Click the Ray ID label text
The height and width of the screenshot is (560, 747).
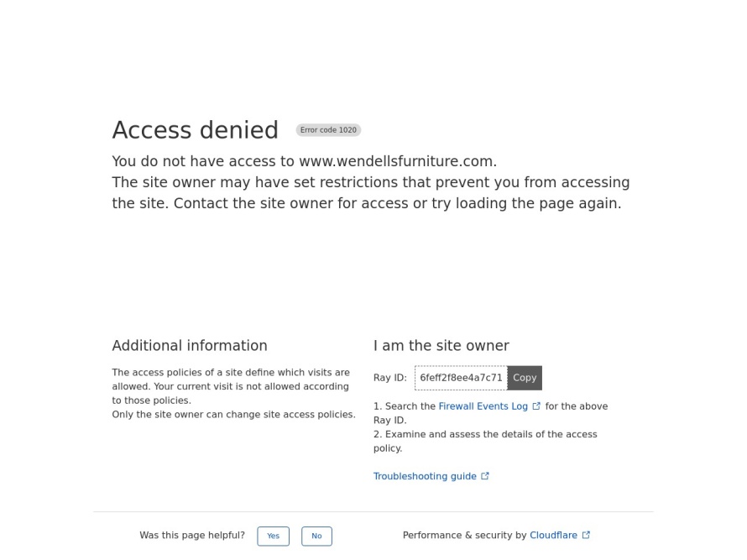click(x=390, y=378)
